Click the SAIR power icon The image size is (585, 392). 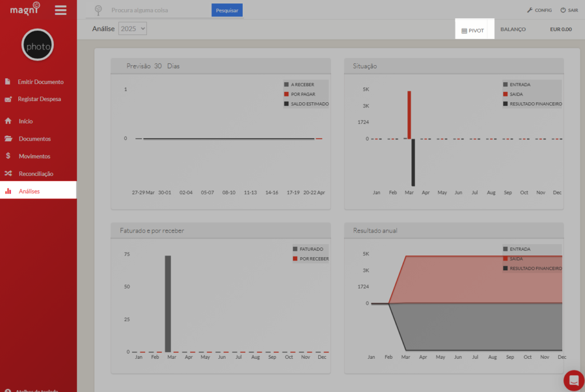563,10
